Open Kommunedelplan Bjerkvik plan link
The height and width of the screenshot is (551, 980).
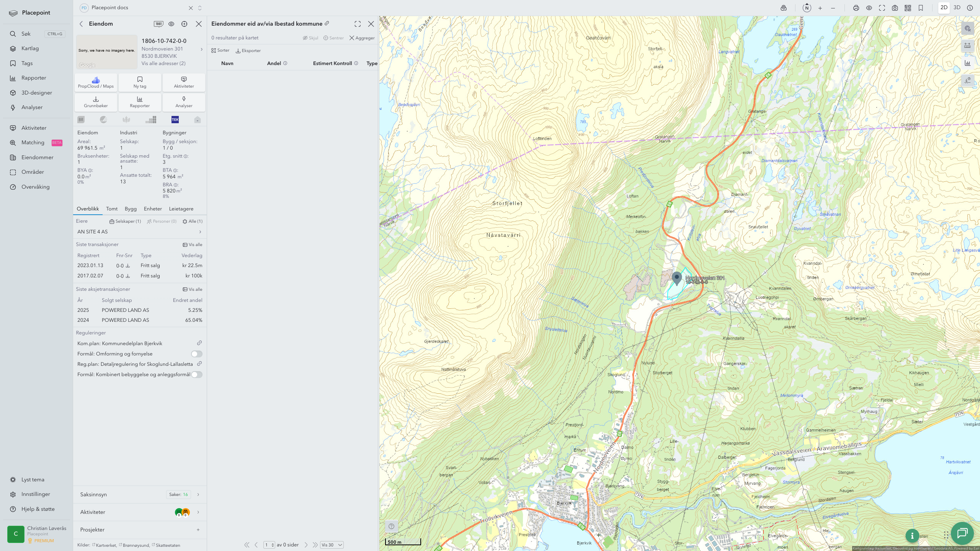click(x=199, y=343)
